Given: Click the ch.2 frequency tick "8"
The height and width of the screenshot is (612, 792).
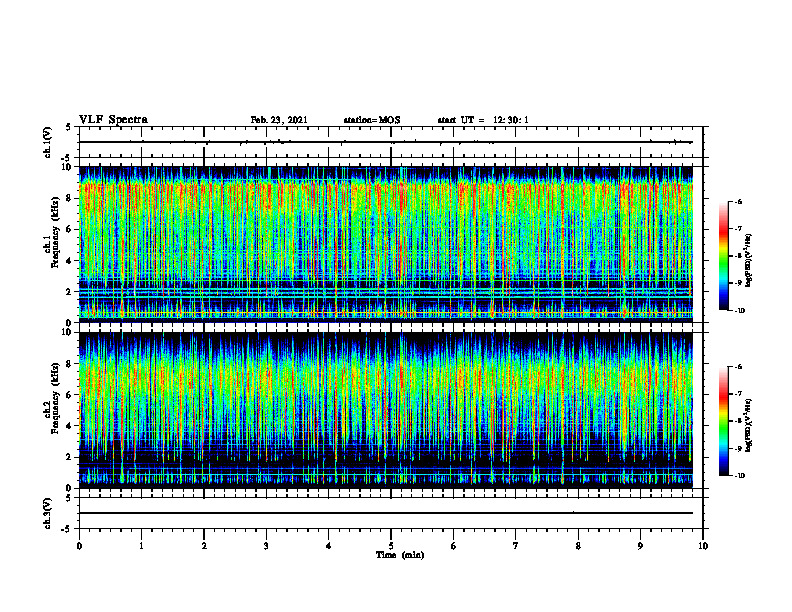Looking at the screenshot, I should point(70,364).
